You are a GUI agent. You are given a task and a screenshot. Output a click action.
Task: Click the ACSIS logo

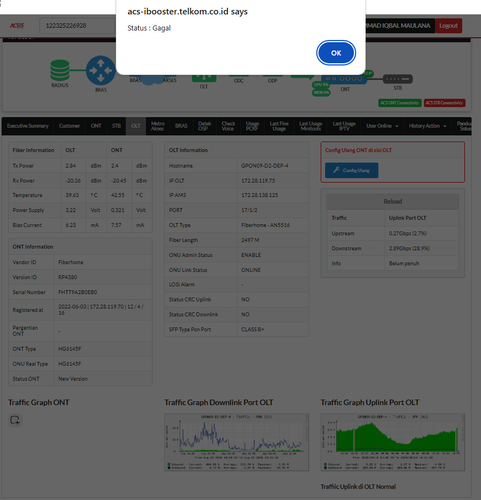tap(17, 26)
